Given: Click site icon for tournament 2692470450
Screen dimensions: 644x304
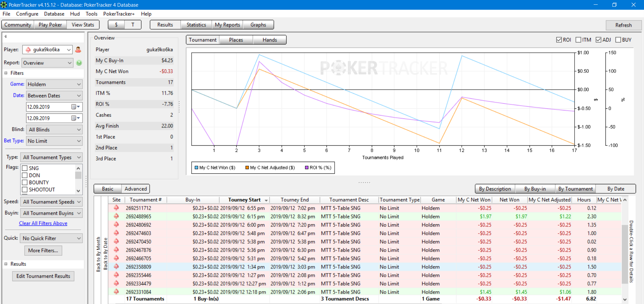Looking at the screenshot, I should coord(116,241).
